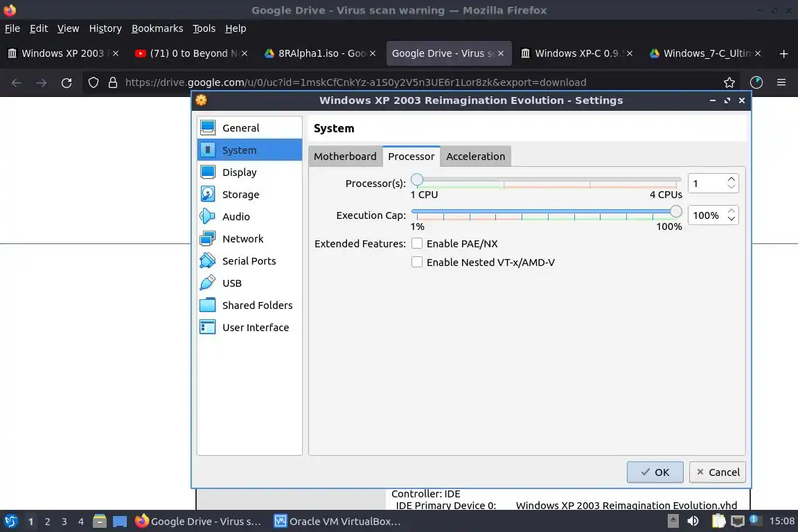Open the Firefox Tools menu

(x=204, y=28)
